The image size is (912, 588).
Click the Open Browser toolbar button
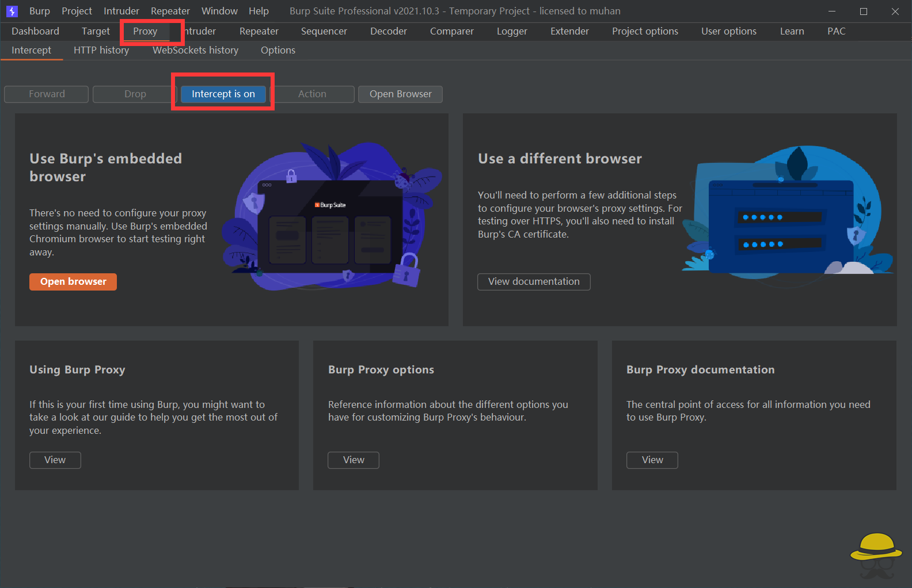[x=400, y=94]
